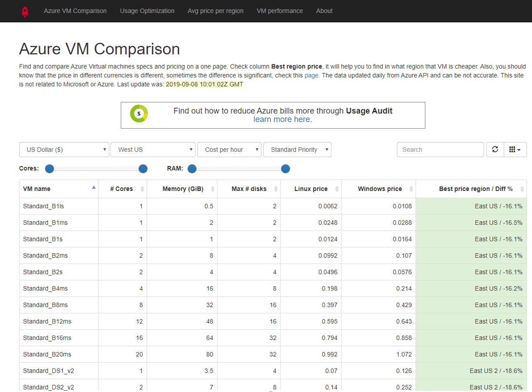
Task: Click the RAM slider maximum handle
Action: pyautogui.click(x=286, y=169)
